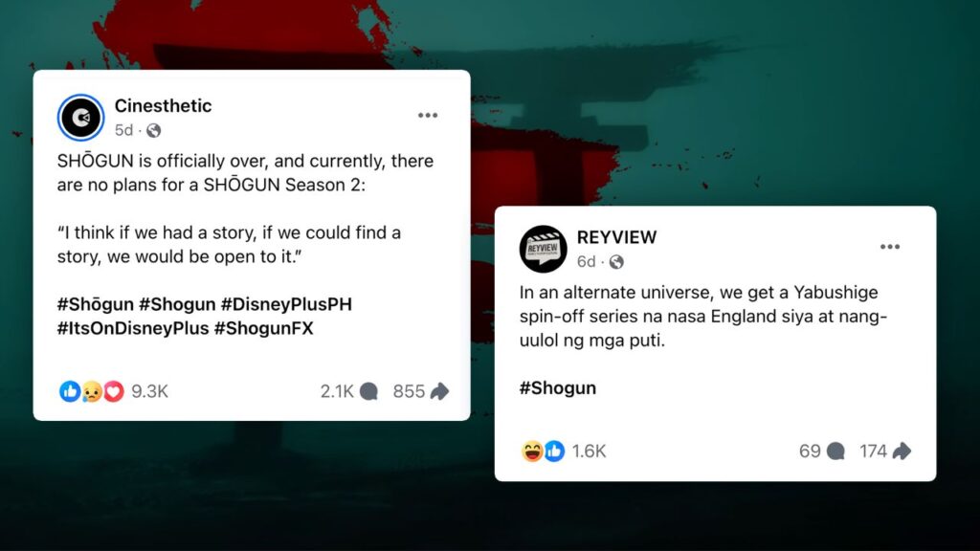The image size is (980, 551).
Task: Click the laughing reaction emoji on REYVIEW post
Action: pos(532,452)
